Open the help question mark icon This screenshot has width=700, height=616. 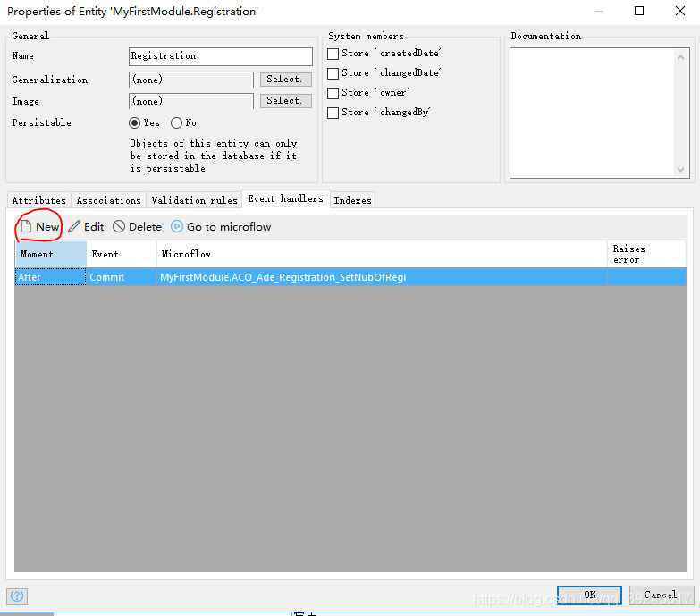[17, 595]
